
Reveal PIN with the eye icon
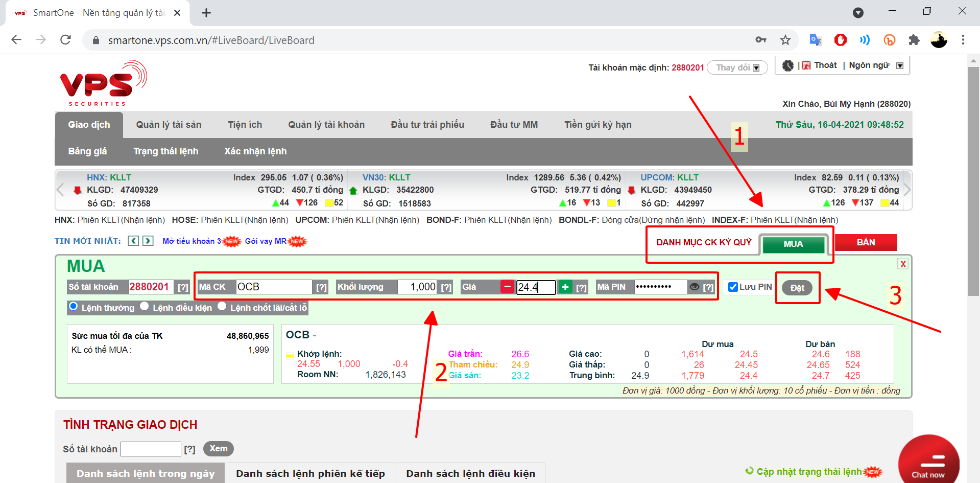pos(695,287)
